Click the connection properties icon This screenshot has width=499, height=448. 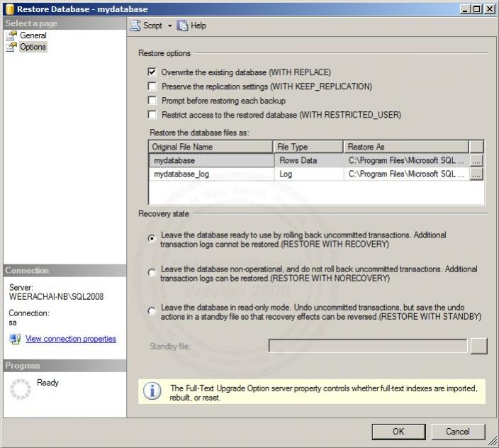click(x=15, y=339)
